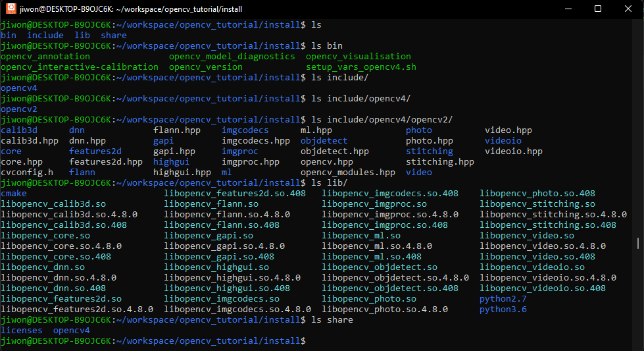The width and height of the screenshot is (644, 351).
Task: Click 'python2.7' directory entry
Action: click(503, 299)
